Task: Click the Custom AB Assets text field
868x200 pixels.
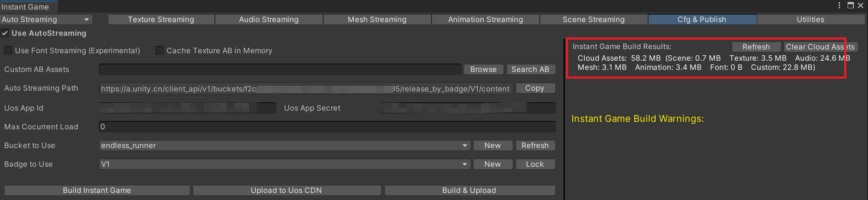Action: [280, 69]
